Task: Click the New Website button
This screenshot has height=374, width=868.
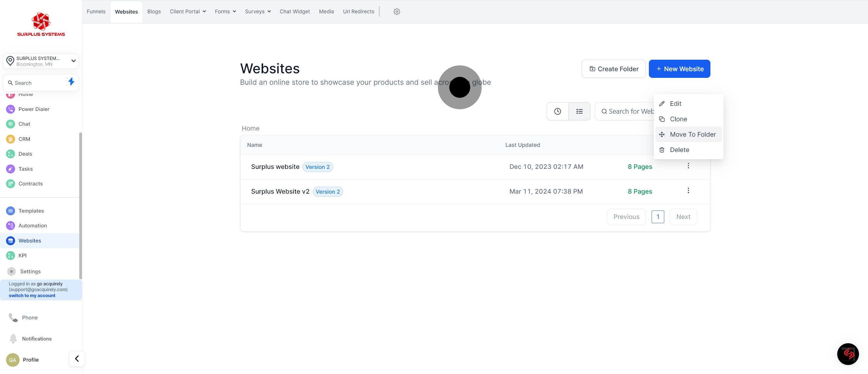Action: click(x=679, y=69)
